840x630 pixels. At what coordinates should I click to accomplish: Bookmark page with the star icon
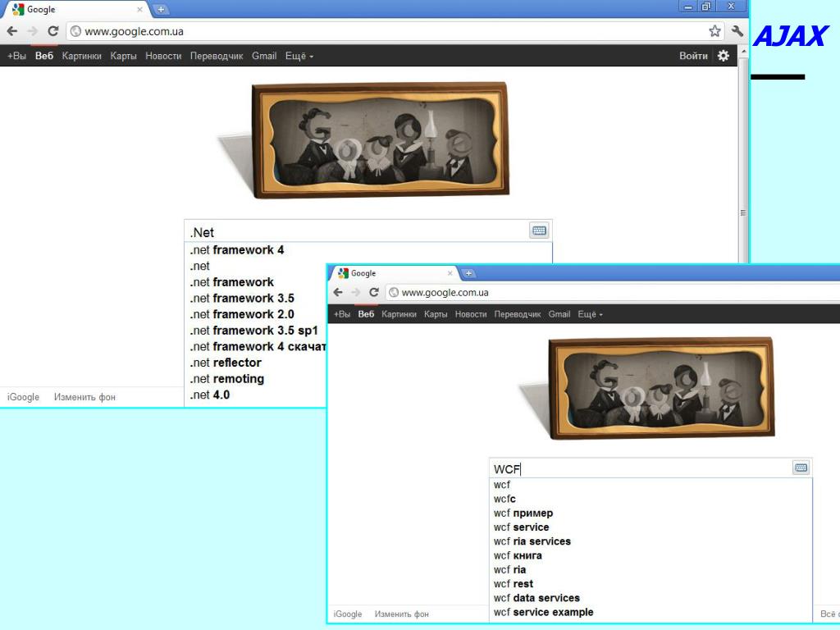714,31
